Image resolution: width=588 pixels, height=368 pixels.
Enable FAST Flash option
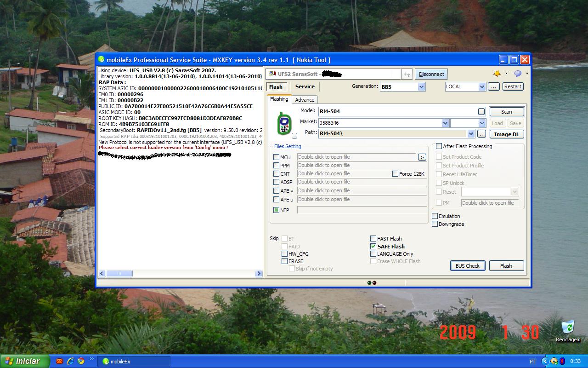pos(373,239)
